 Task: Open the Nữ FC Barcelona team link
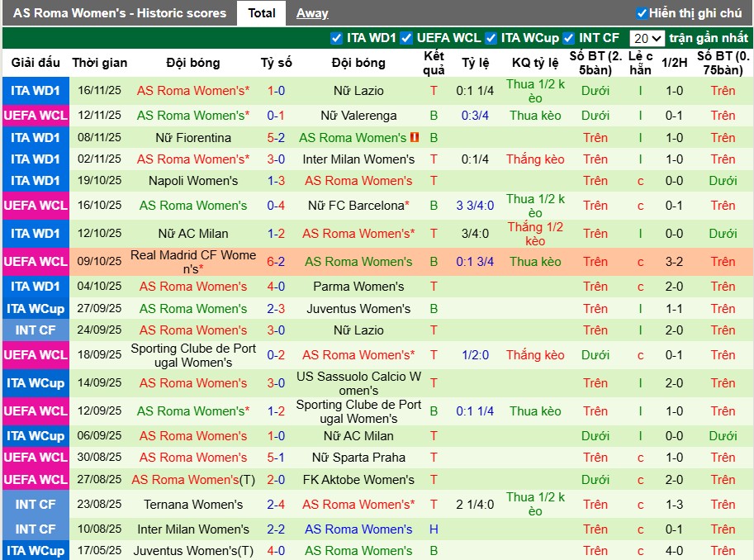point(356,206)
